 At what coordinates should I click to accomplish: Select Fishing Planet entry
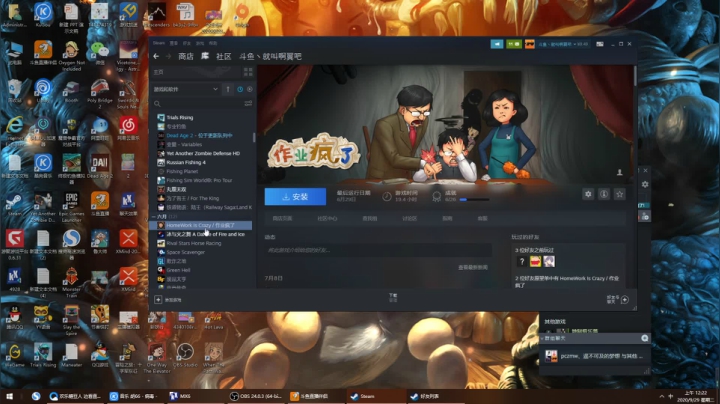pyautogui.click(x=182, y=171)
